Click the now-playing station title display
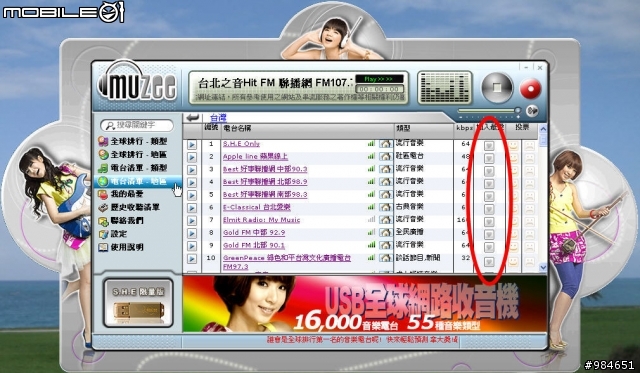Image resolution: width=640 pixels, height=373 pixels. click(x=276, y=83)
